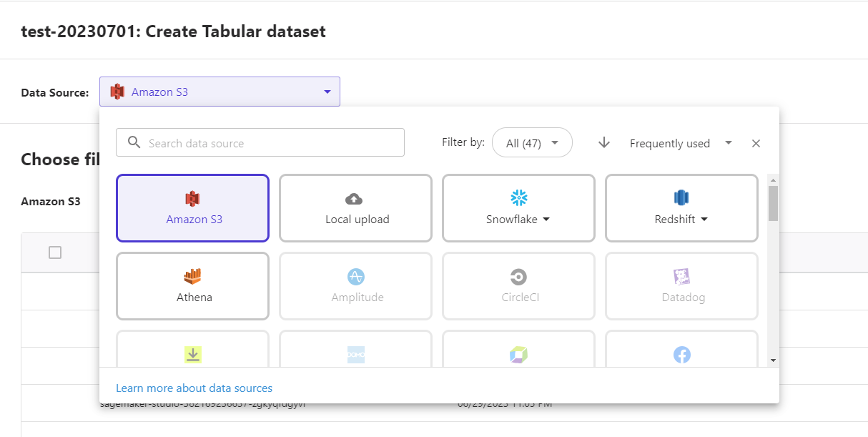Open the Data Source Amazon S3 dropdown
The image size is (868, 437).
point(220,92)
